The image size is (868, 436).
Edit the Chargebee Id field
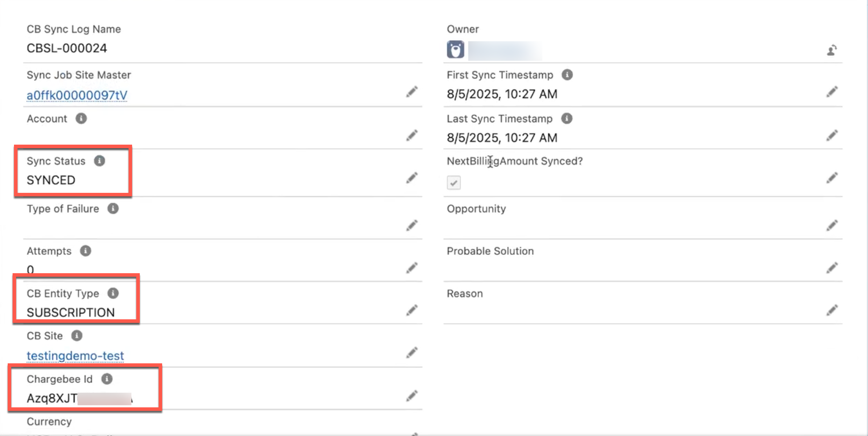click(412, 396)
